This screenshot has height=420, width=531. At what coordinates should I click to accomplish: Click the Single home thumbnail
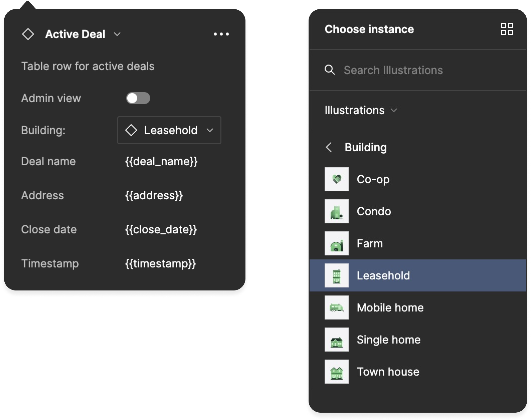tap(337, 340)
